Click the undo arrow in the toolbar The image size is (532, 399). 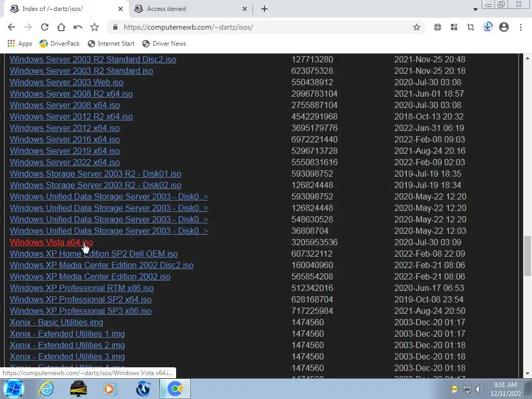78,27
